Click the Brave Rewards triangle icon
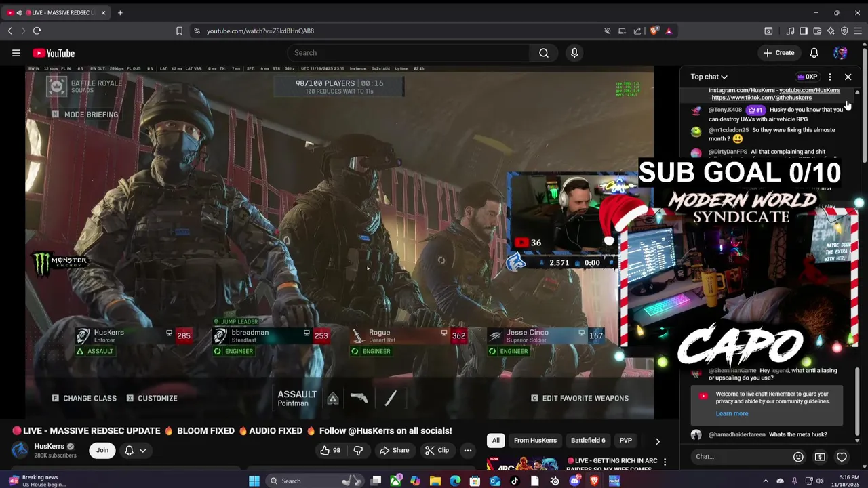The height and width of the screenshot is (488, 868). pyautogui.click(x=669, y=30)
